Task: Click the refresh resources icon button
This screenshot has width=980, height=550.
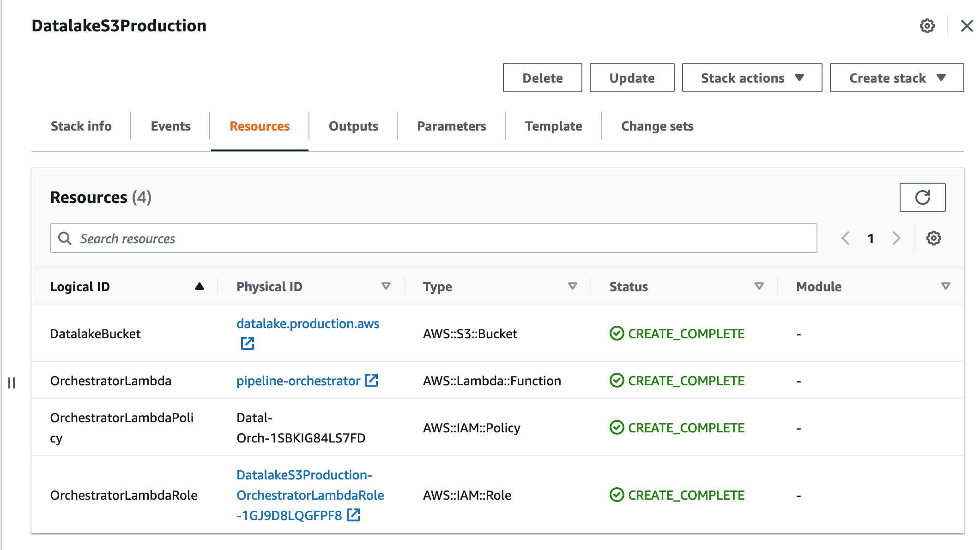Action: [x=922, y=197]
